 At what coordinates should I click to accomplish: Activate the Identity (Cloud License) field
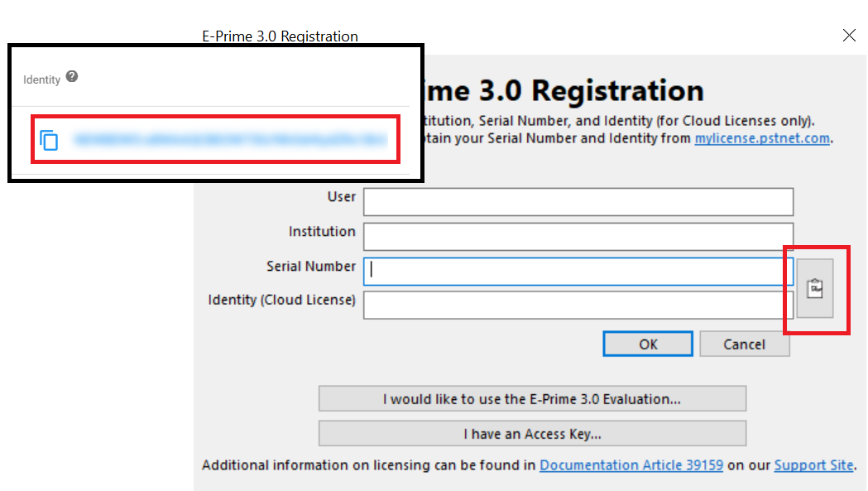tap(578, 306)
